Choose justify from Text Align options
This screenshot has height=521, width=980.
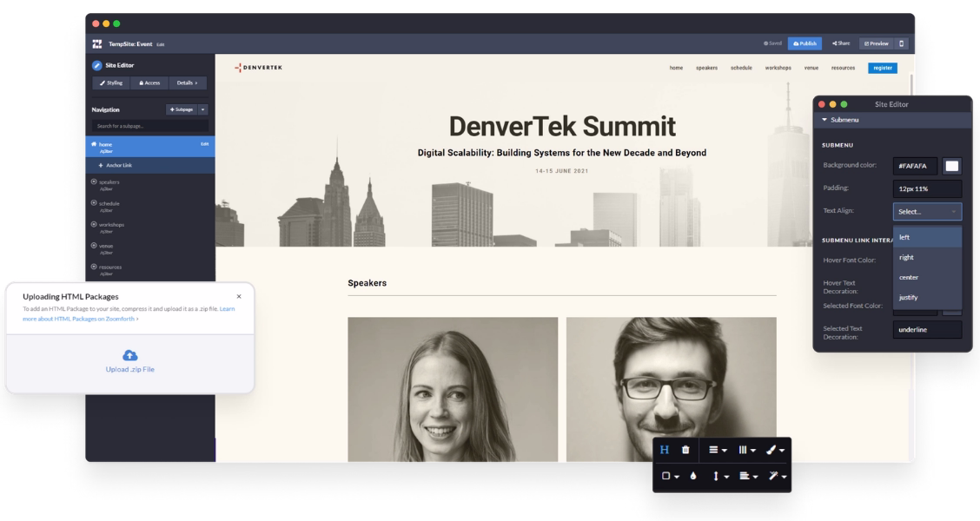tap(928, 297)
